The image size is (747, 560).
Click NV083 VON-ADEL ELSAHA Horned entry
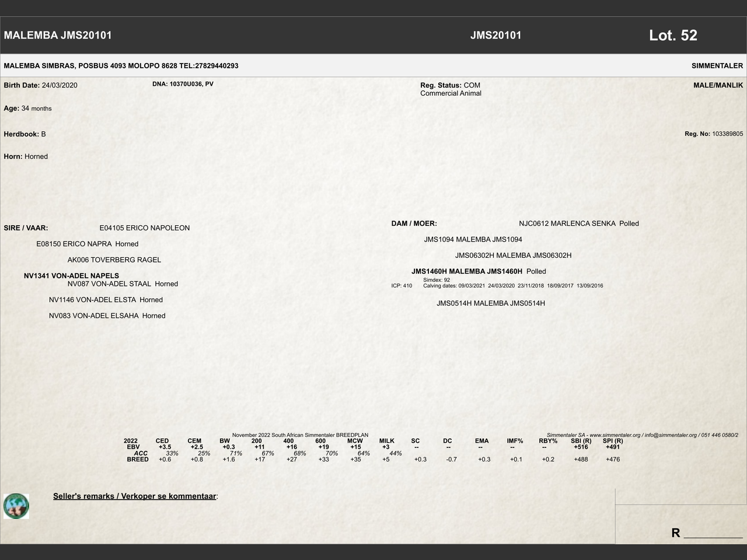pos(107,316)
